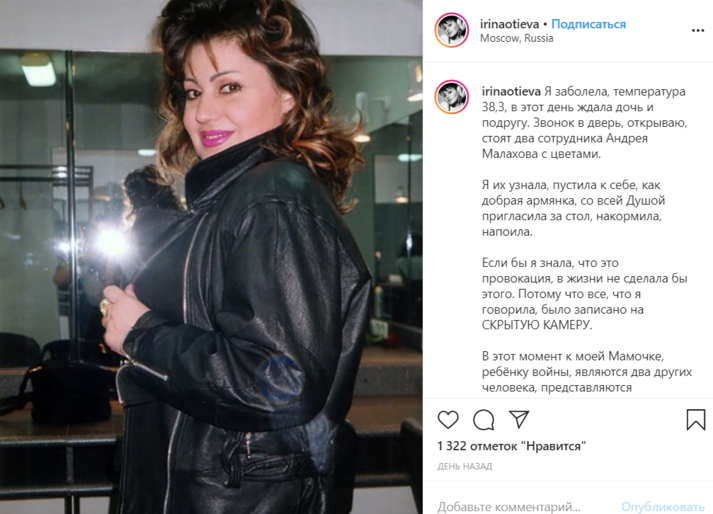
Task: Click the woman's photo in post
Action: click(211, 257)
